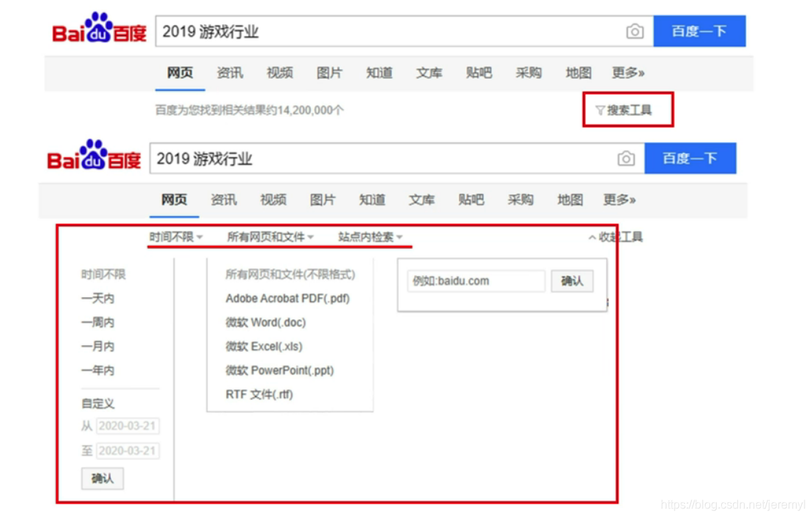
Task: Click the 至 end date field
Action: pos(128,451)
